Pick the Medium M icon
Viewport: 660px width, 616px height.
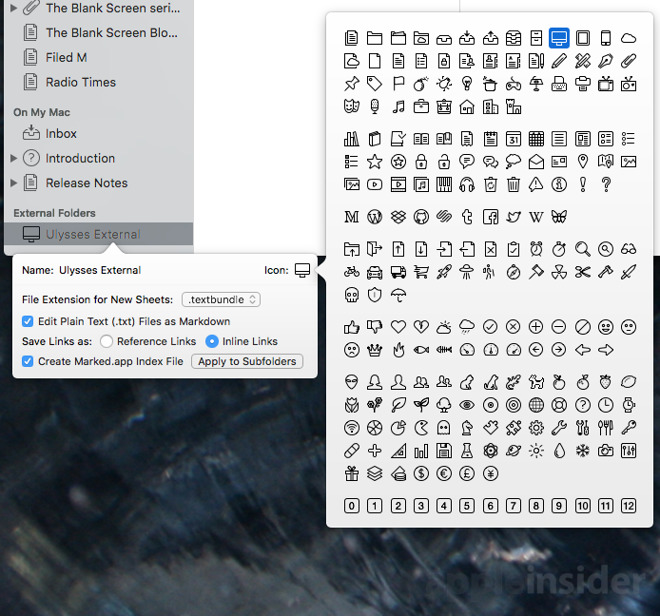(351, 217)
